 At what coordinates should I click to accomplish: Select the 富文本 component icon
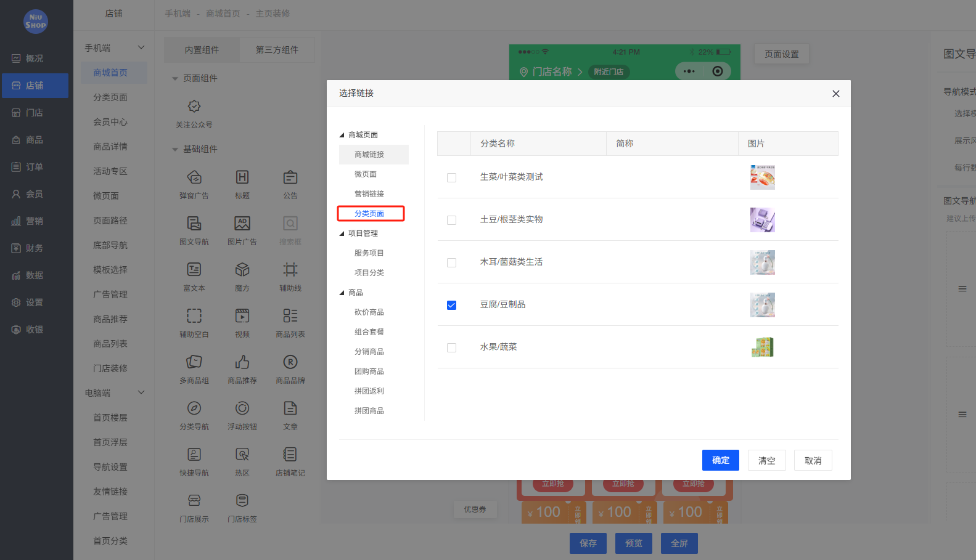[x=194, y=269]
